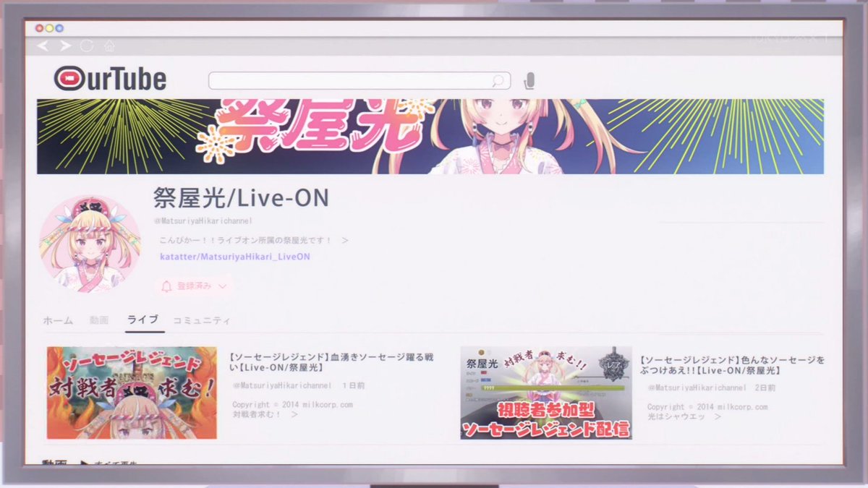Open 対戦者求む video thumbnail

click(x=132, y=393)
